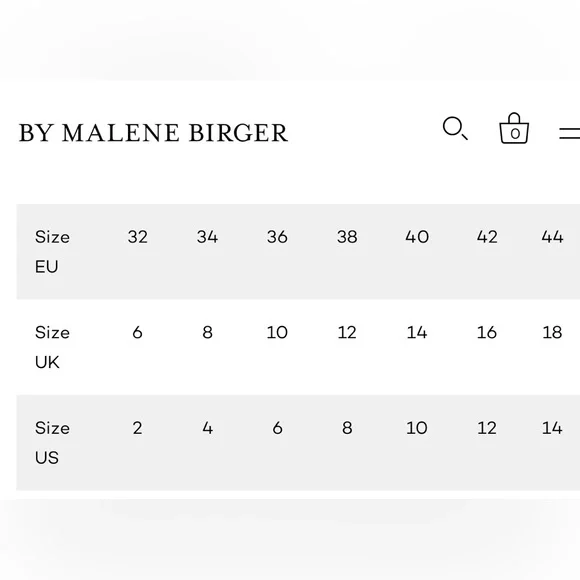
Task: Open the hamburger menu icon
Action: (x=570, y=133)
